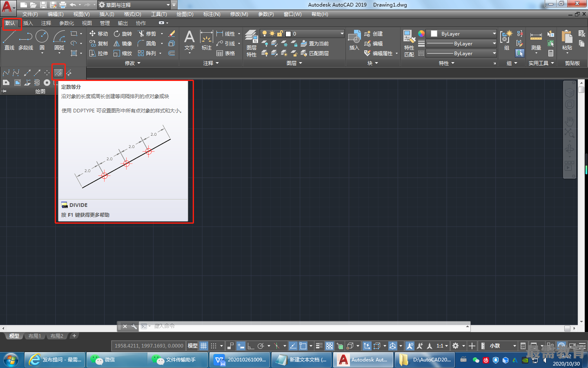
Task: Click 编辑属性 block button
Action: [379, 53]
